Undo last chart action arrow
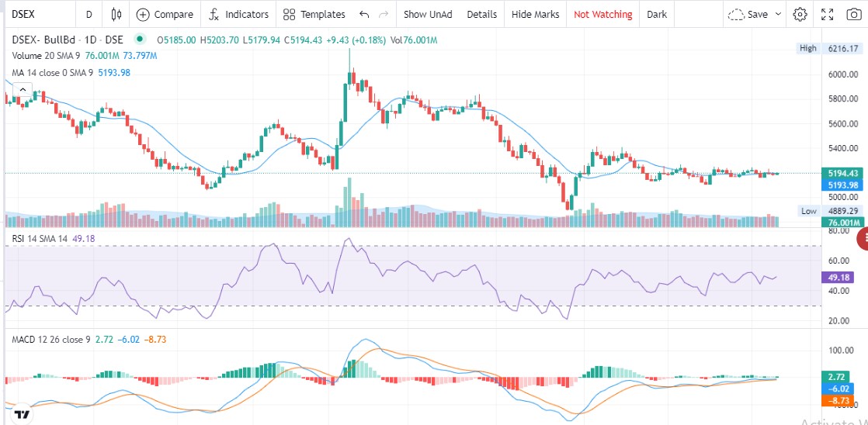868x425 pixels. click(x=364, y=15)
